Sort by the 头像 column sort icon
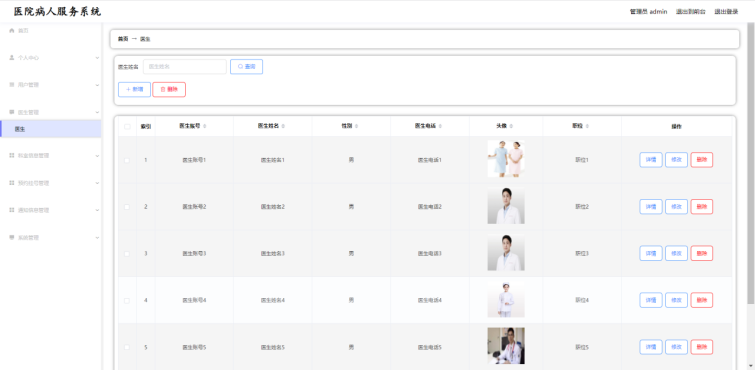 pyautogui.click(x=511, y=127)
